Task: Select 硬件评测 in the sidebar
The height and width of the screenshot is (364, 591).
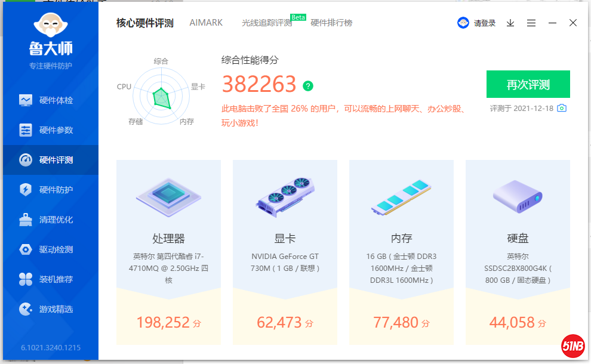Action: (51, 160)
